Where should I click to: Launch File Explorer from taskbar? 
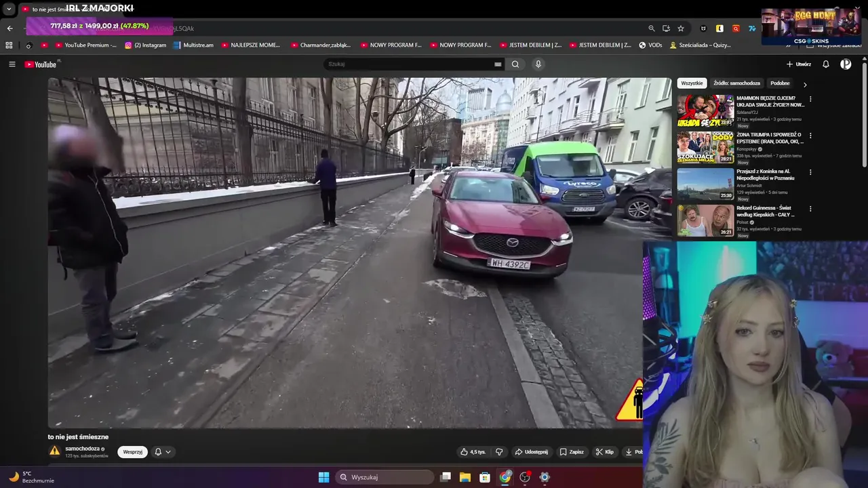(x=465, y=477)
